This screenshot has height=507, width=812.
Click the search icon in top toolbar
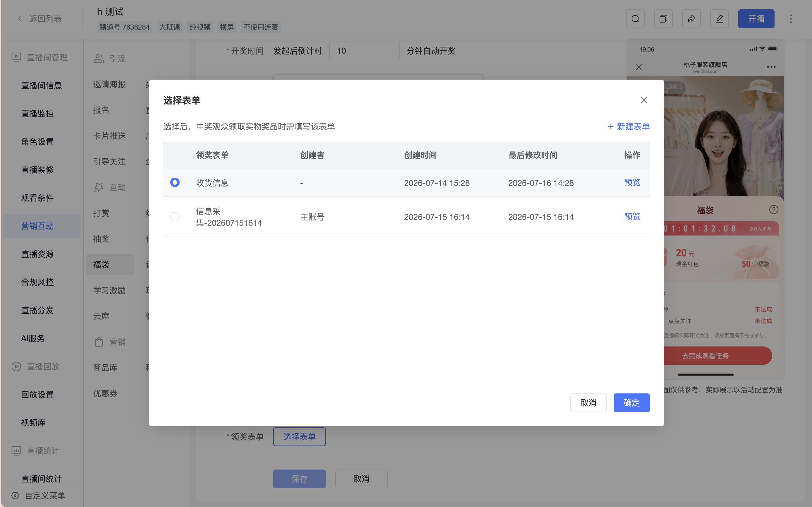(x=635, y=19)
